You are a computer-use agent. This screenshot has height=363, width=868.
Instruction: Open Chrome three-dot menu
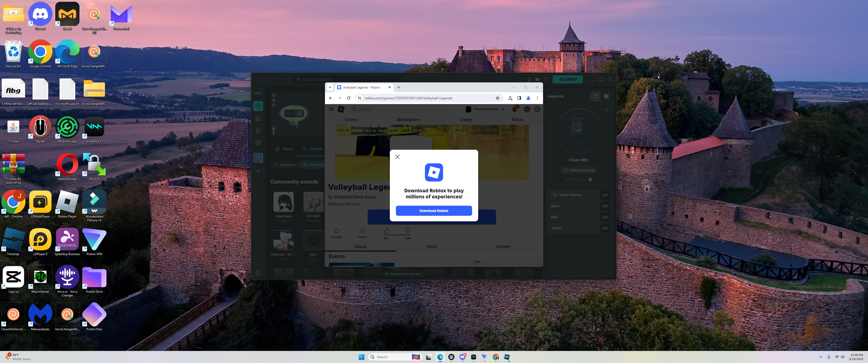coord(537,98)
